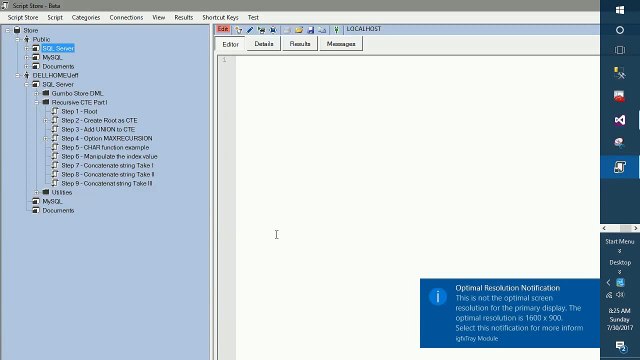Switch to the Messages tab
The width and height of the screenshot is (640, 360).
341,44
